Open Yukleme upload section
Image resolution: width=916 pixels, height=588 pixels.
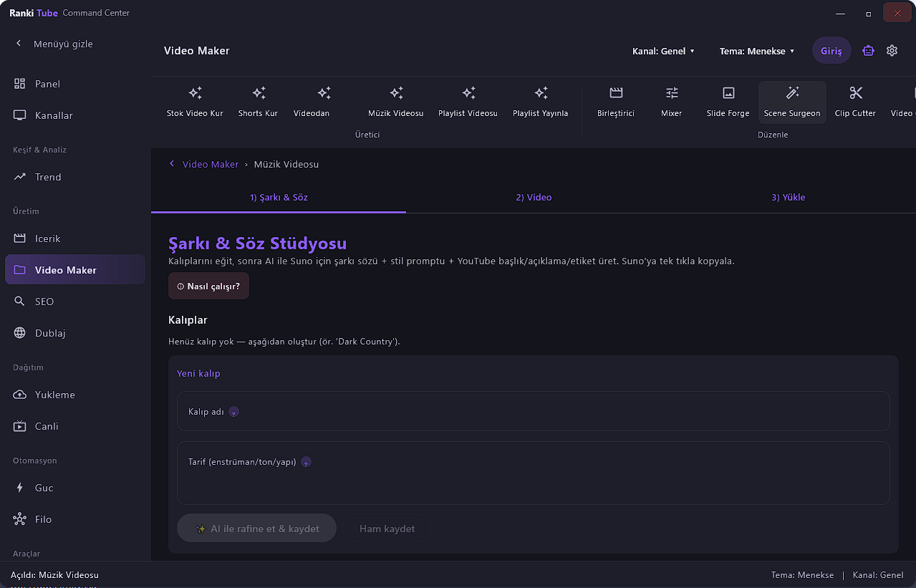pos(75,395)
